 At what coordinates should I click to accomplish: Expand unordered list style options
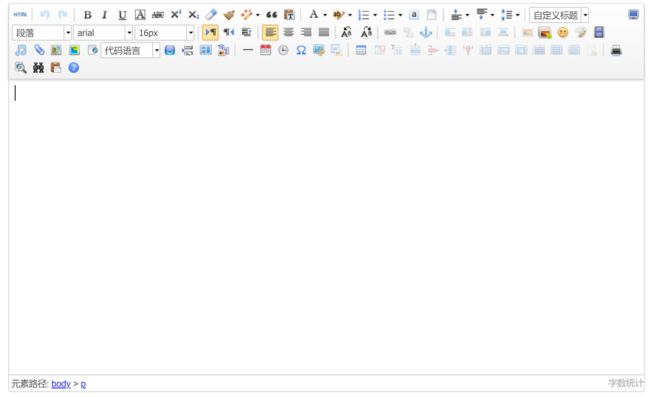coord(400,15)
